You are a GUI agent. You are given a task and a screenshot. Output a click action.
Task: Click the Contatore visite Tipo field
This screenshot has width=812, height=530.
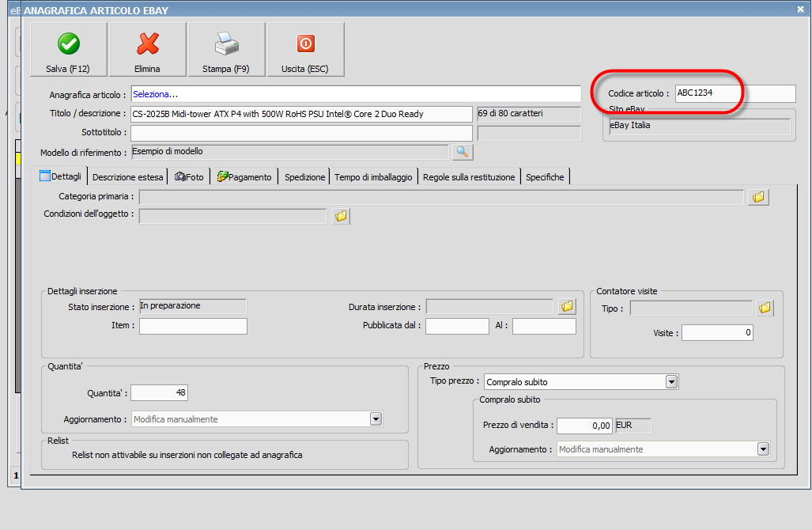[x=691, y=308]
